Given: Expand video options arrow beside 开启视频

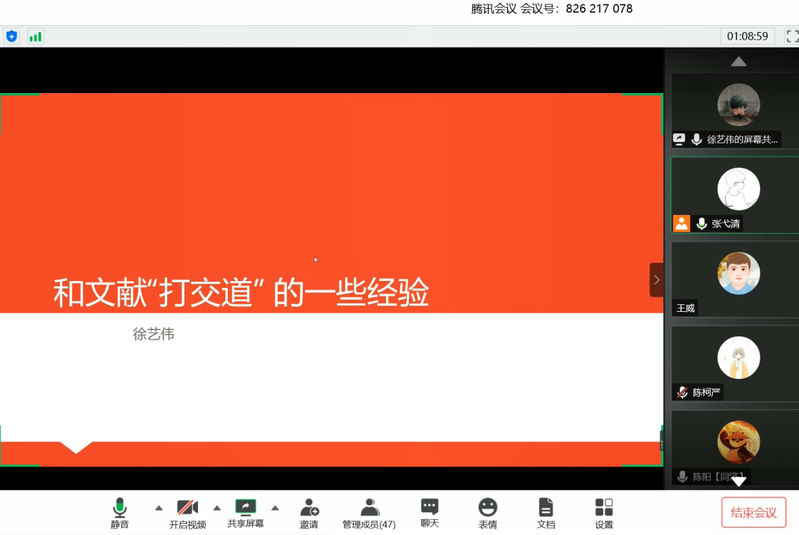Looking at the screenshot, I should [x=217, y=508].
